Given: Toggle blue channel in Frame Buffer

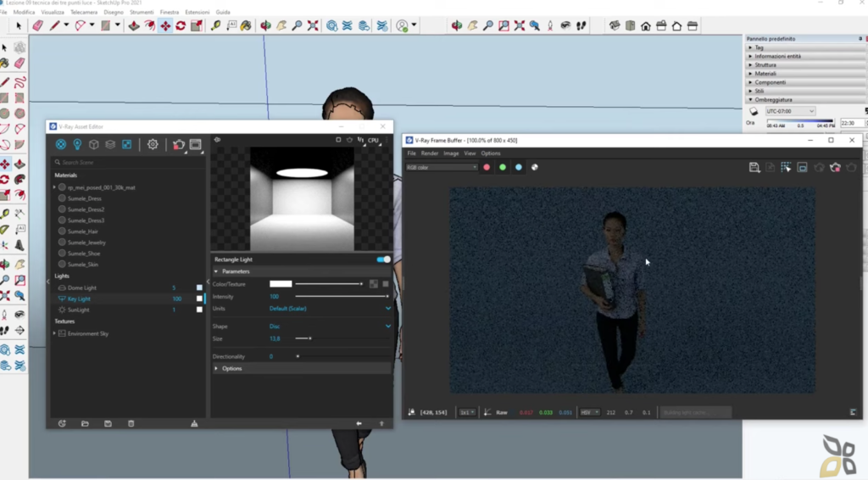Looking at the screenshot, I should (519, 167).
